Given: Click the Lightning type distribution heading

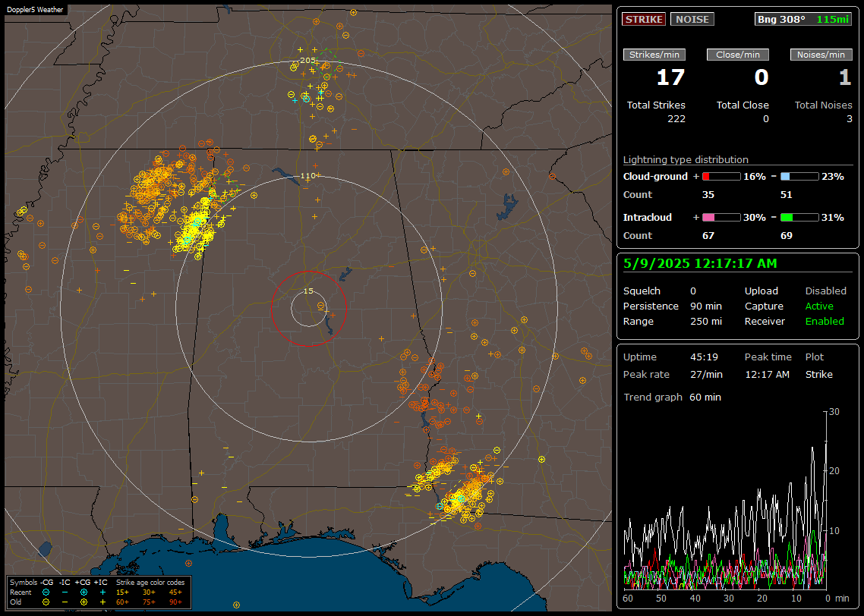Looking at the screenshot, I should click(x=686, y=159).
